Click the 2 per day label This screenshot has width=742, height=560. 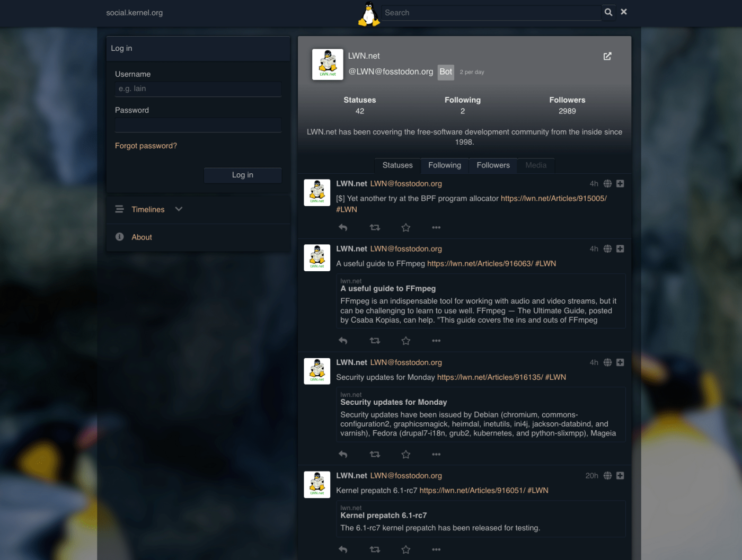point(472,72)
